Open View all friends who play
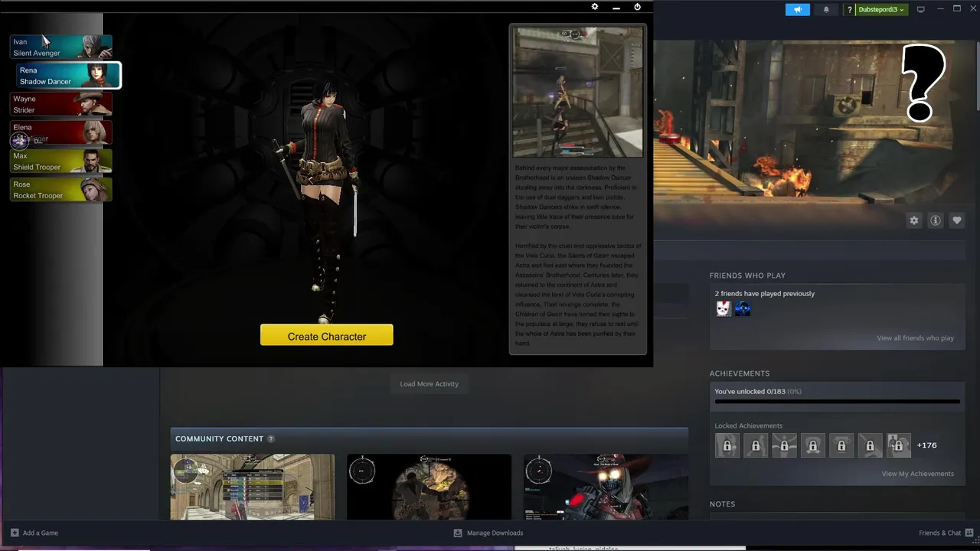980x551 pixels. click(x=915, y=338)
